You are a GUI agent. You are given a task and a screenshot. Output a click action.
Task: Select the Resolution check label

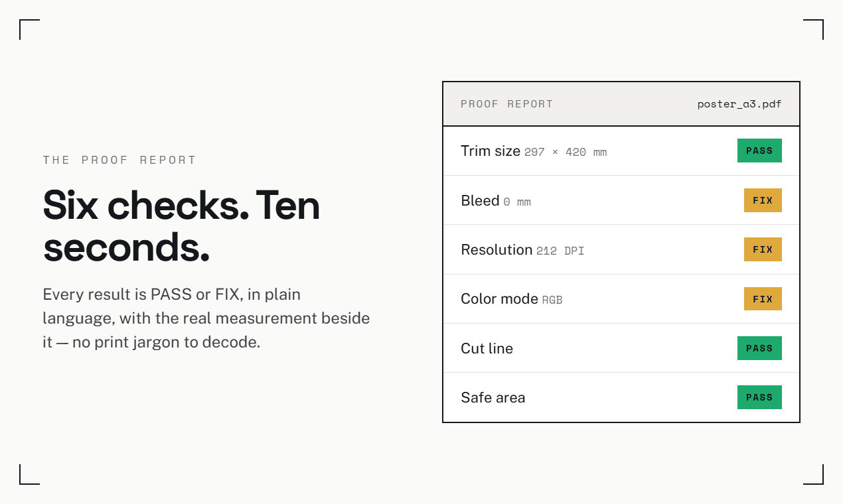pos(497,250)
